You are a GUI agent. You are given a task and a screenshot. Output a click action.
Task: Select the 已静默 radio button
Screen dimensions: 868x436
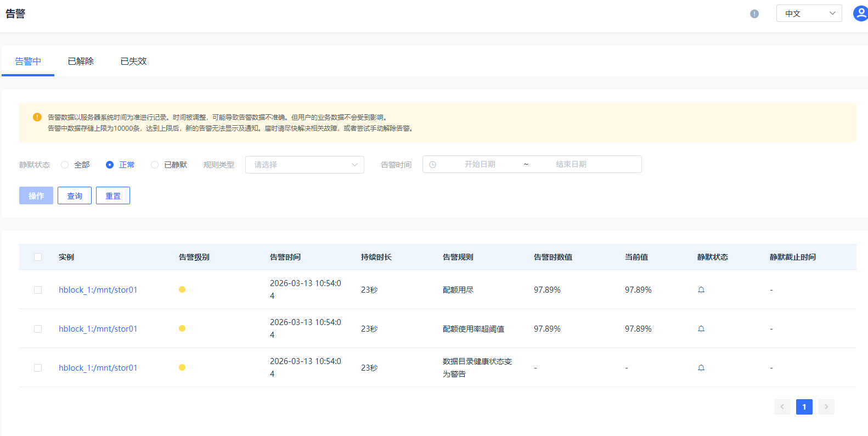coord(155,165)
